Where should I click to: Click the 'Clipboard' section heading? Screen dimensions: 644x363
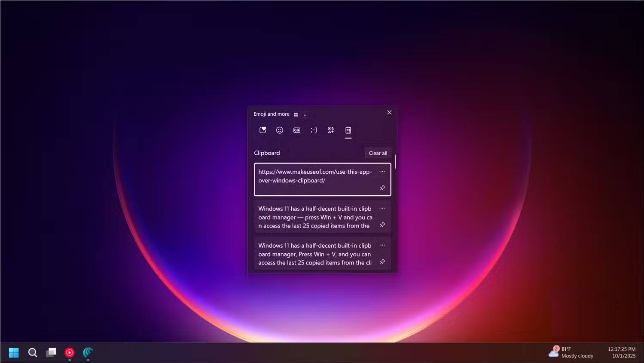tap(267, 153)
